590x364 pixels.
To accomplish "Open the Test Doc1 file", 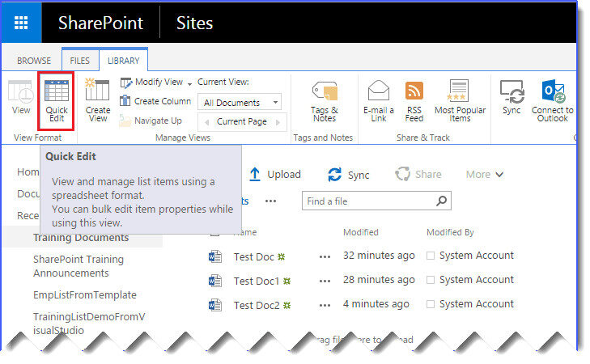I will pyautogui.click(x=257, y=281).
